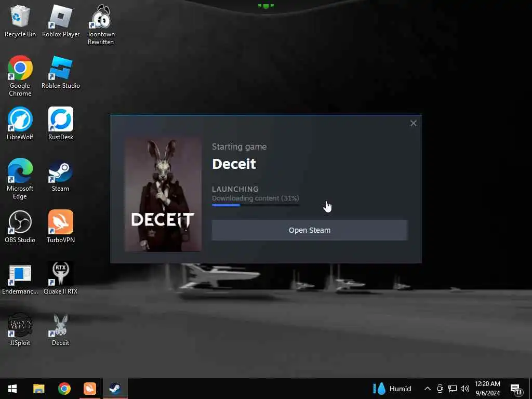Close the Deceit launching dialog

(413, 123)
